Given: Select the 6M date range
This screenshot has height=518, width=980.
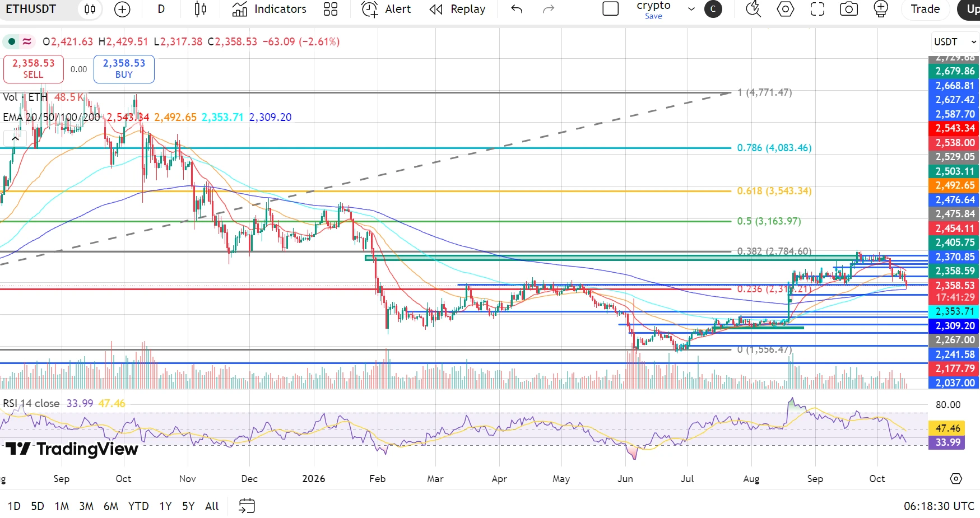Looking at the screenshot, I should [111, 506].
